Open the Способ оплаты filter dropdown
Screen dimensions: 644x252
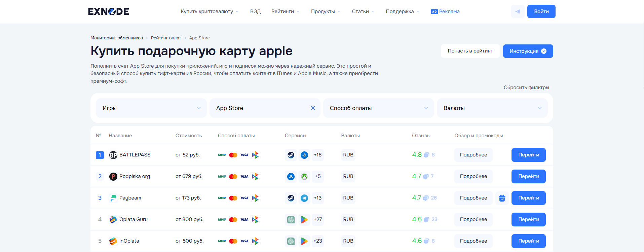378,108
